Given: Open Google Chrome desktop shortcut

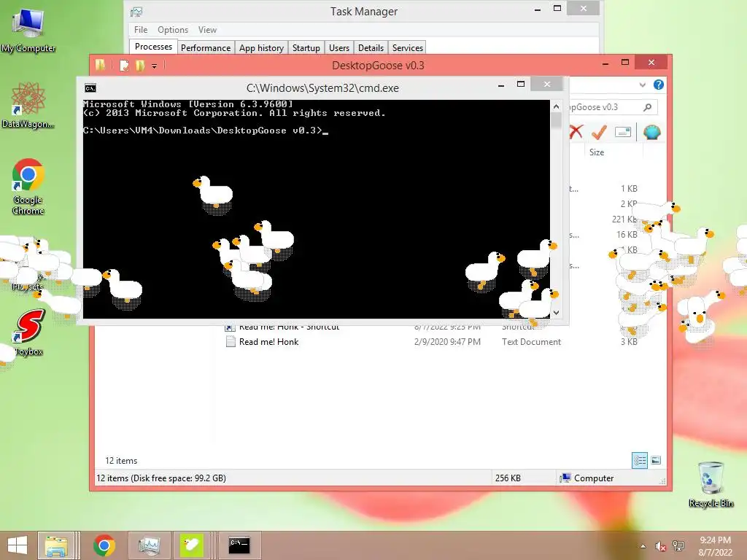Looking at the screenshot, I should point(28,187).
